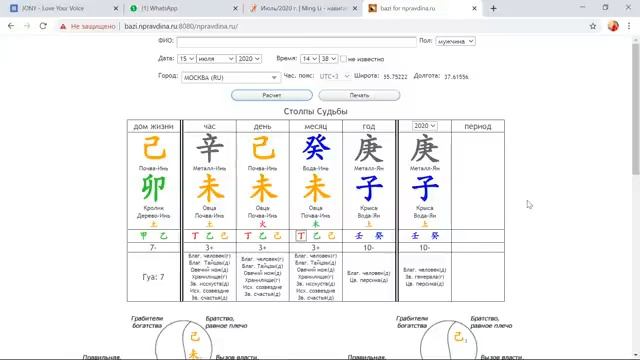640x360 pixels.
Task: Click the Широта value 55.75222
Action: [395, 77]
